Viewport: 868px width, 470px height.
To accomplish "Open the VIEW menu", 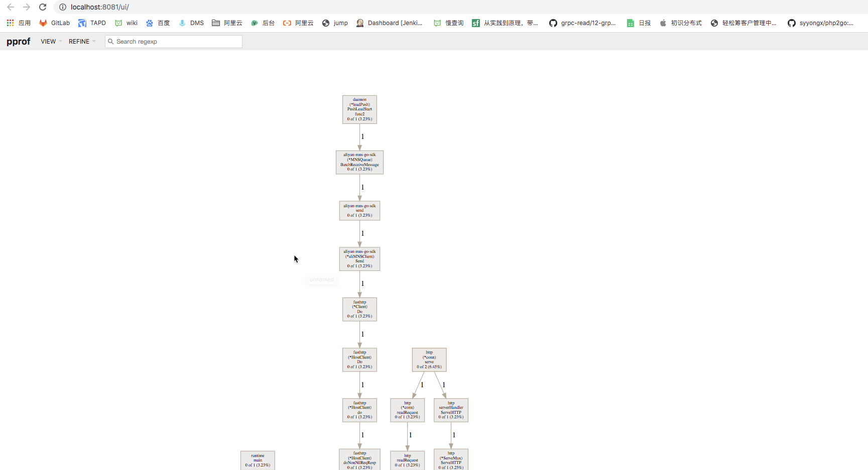I will pos(48,41).
